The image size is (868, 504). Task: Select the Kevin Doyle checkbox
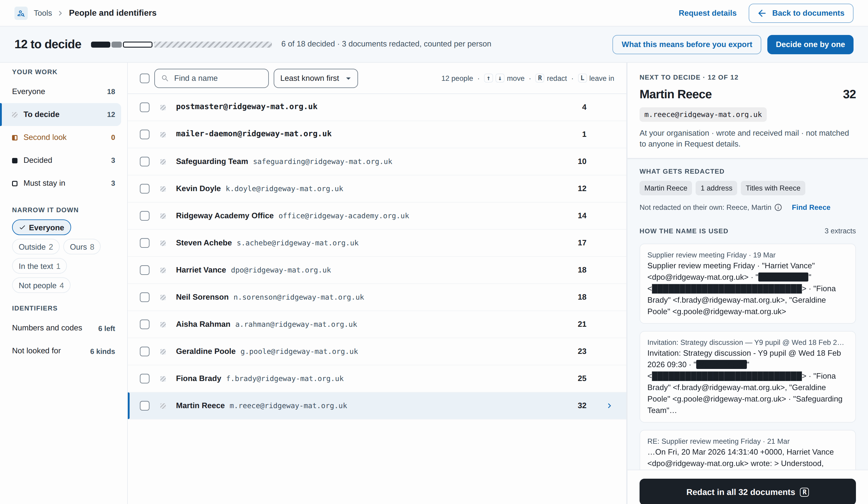point(145,188)
